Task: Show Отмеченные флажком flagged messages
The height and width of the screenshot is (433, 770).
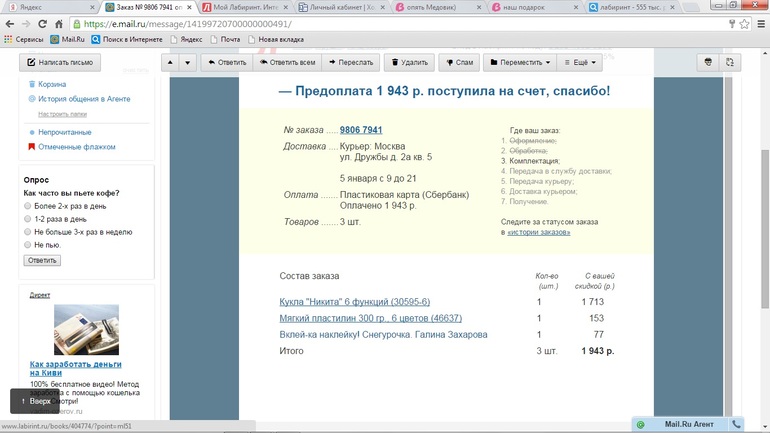Action: 76,147
